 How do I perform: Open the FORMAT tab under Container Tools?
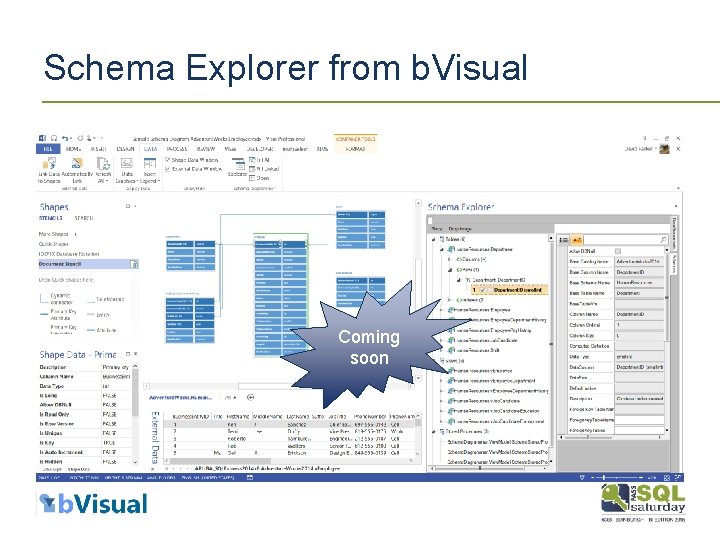tap(355, 149)
